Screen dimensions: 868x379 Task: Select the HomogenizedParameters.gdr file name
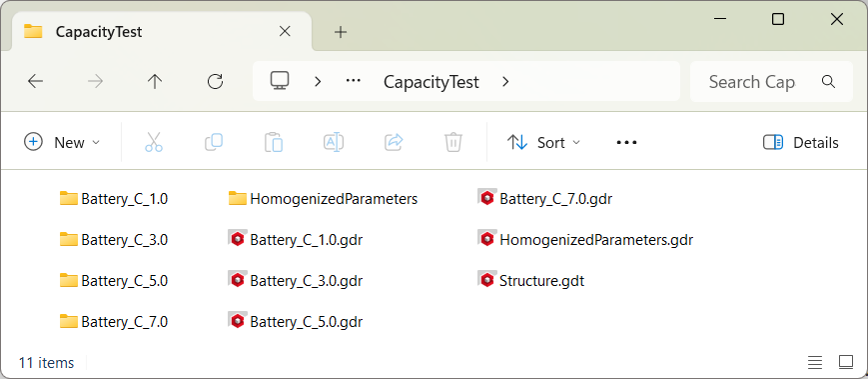(x=596, y=240)
